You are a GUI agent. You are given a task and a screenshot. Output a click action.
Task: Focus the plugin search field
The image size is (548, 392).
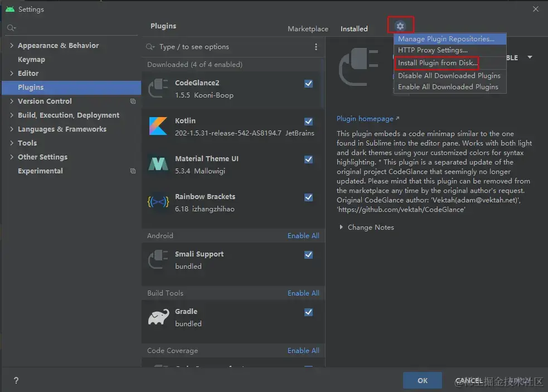point(234,46)
